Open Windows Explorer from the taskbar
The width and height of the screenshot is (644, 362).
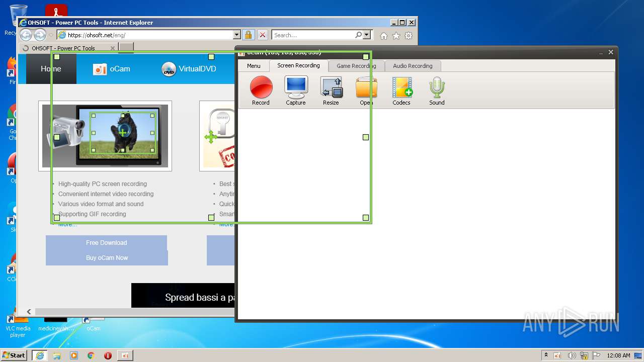pos(57,355)
